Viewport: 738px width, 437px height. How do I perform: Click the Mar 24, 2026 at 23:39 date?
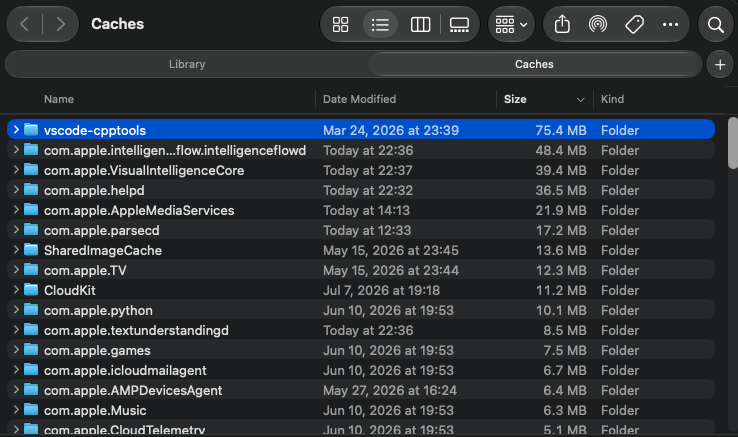point(391,130)
